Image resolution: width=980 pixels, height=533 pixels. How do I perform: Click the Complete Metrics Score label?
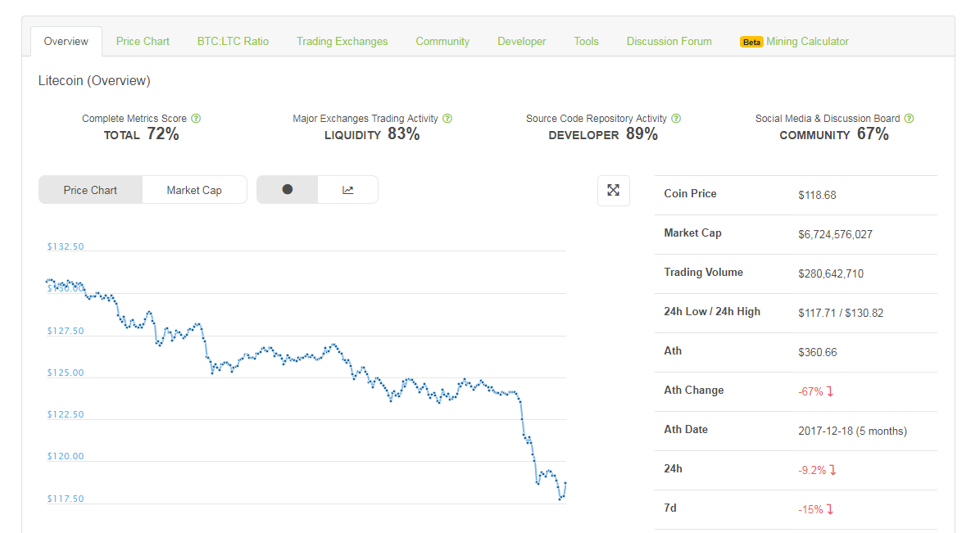[134, 119]
